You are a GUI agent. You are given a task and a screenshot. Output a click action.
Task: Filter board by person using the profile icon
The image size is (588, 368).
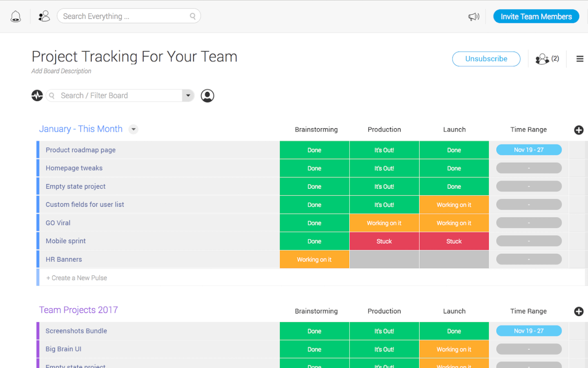pyautogui.click(x=207, y=95)
